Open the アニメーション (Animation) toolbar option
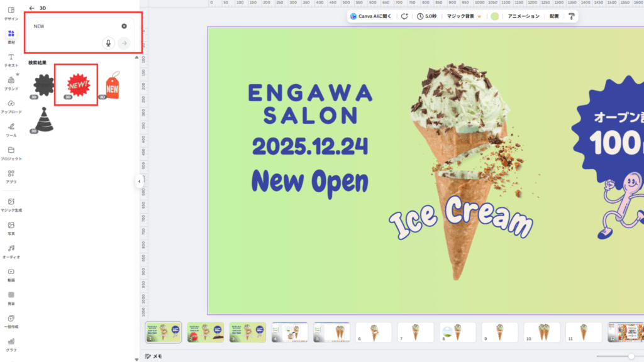 (523, 16)
